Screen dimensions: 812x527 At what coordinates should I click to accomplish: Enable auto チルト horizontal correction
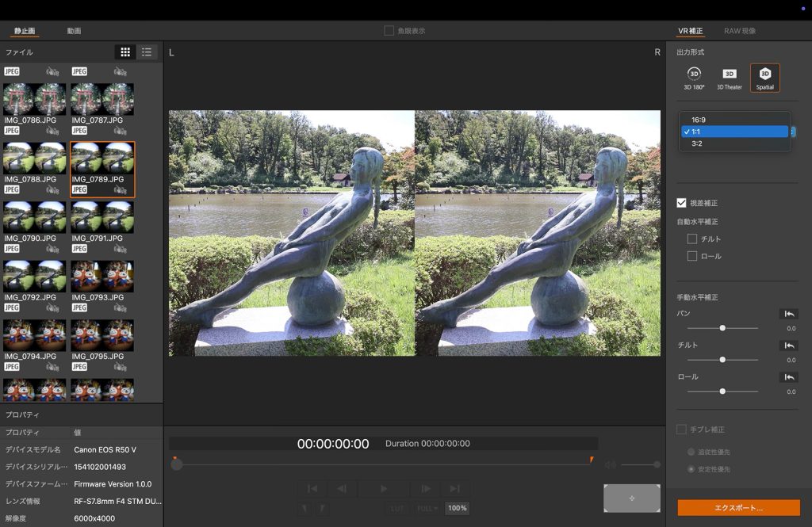click(692, 239)
